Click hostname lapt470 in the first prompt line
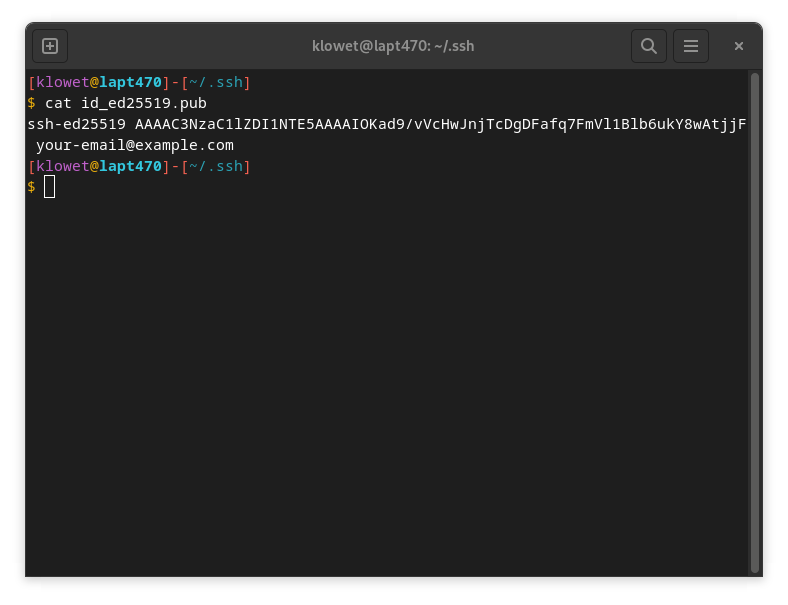 pyautogui.click(x=130, y=82)
